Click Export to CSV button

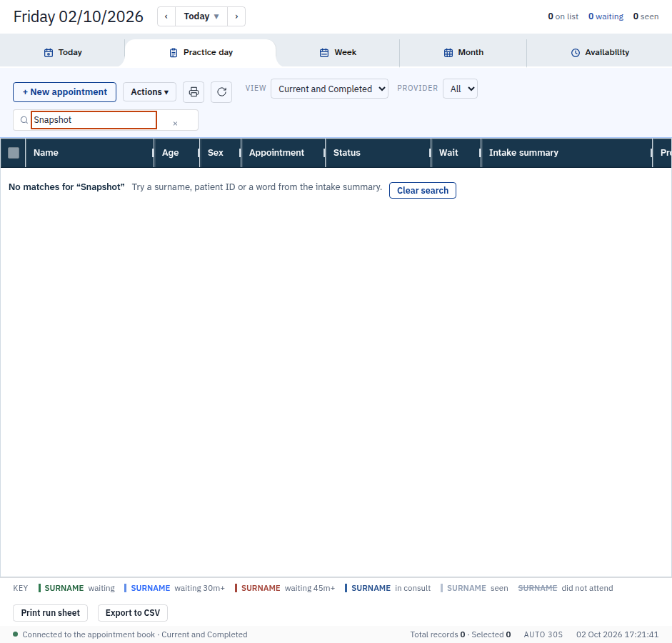point(132,613)
